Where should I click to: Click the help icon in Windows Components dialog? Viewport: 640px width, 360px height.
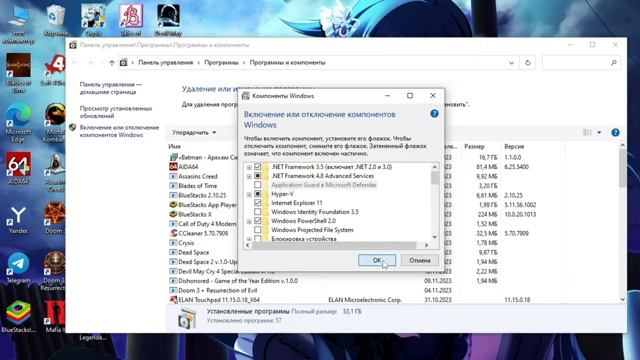coord(434,114)
